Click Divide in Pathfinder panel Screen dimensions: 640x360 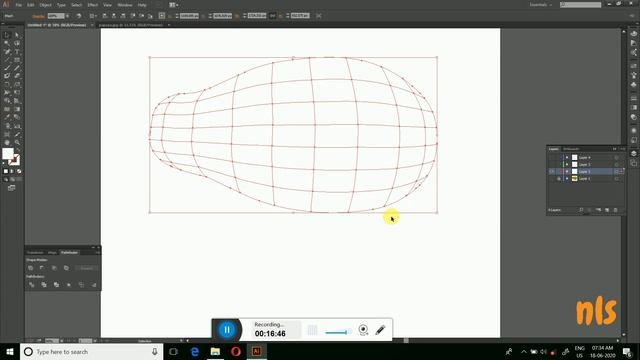(x=31, y=284)
